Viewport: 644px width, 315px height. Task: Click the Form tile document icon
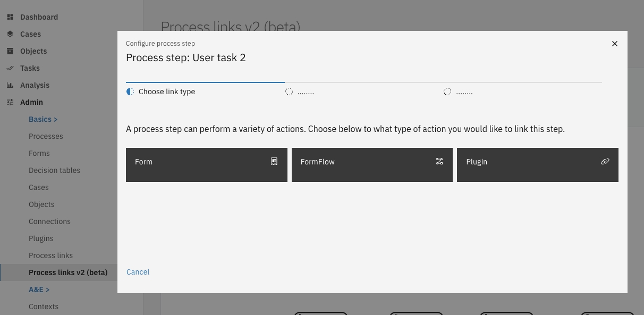click(274, 161)
